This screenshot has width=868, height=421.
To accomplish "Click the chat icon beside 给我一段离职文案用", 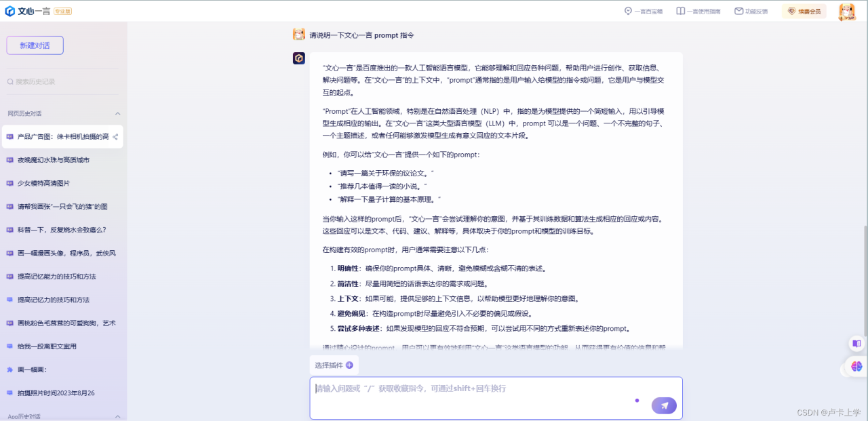I will pos(9,346).
